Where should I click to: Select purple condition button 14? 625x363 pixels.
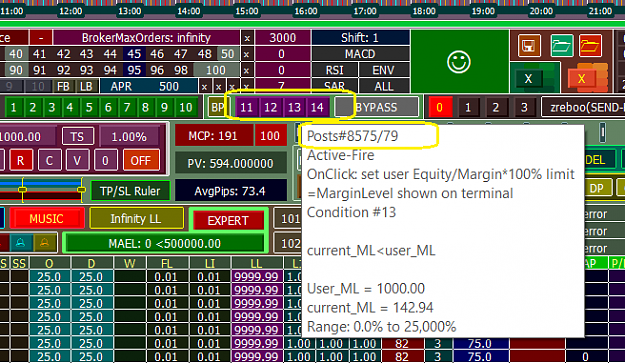point(317,108)
